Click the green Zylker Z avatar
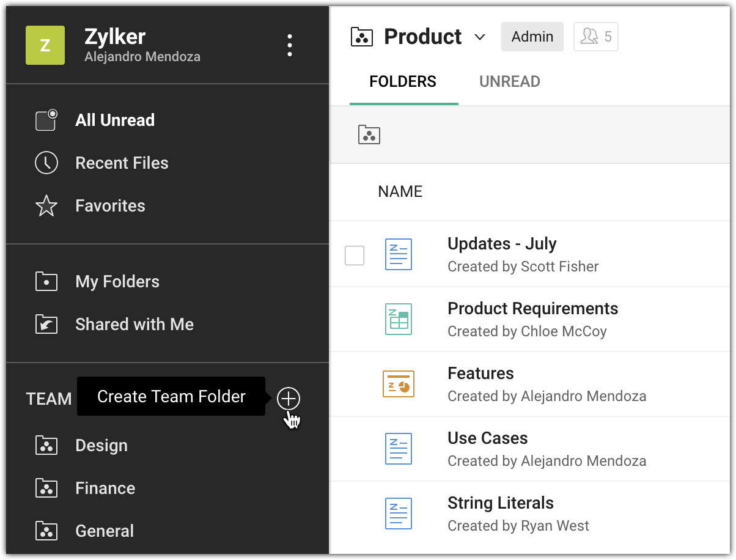Viewport: 736px width, 560px height. tap(45, 45)
